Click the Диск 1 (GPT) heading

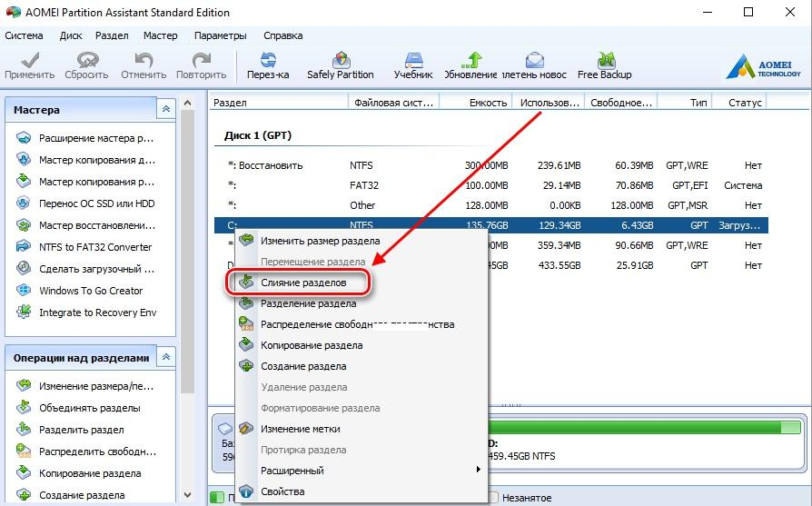(x=258, y=135)
